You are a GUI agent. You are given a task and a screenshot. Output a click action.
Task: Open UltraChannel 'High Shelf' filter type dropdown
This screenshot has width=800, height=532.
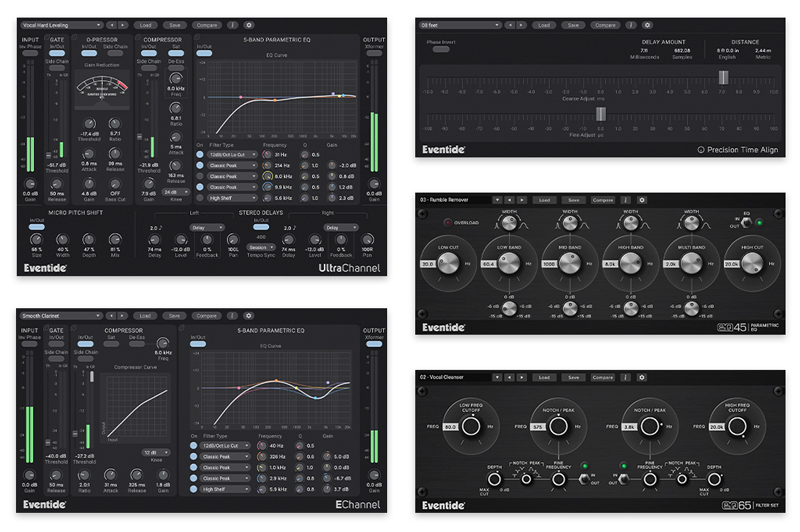tap(232, 198)
